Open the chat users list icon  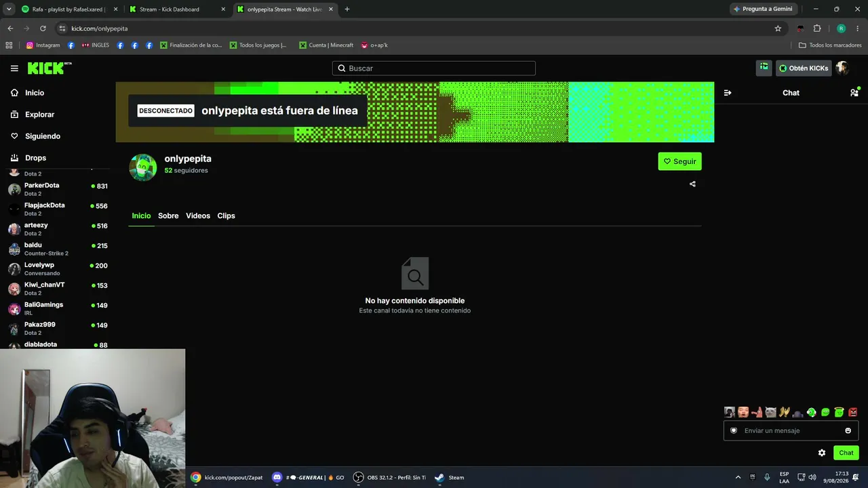[854, 93]
